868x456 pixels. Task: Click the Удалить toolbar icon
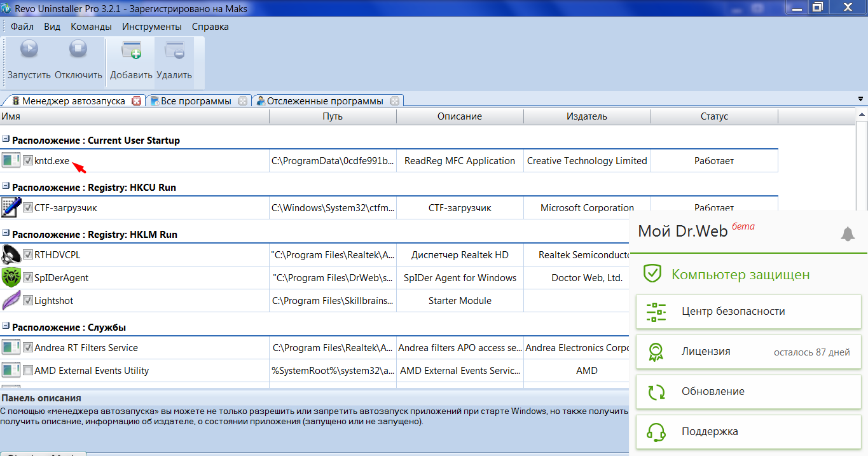[x=174, y=50]
